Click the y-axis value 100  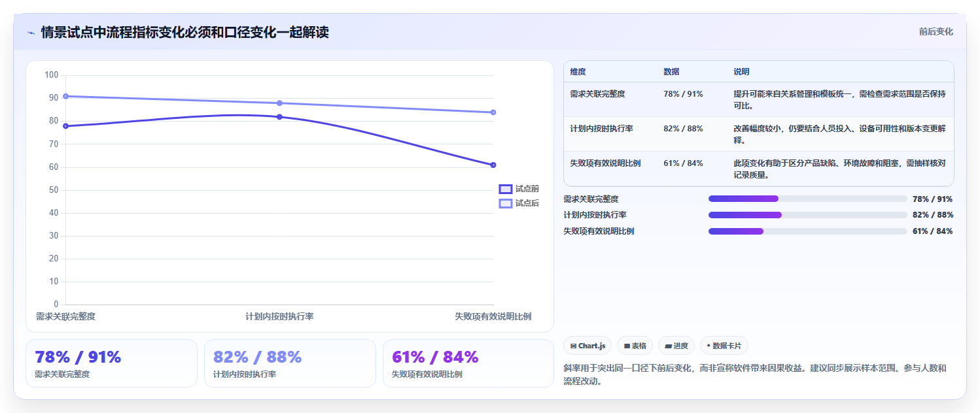[52, 75]
